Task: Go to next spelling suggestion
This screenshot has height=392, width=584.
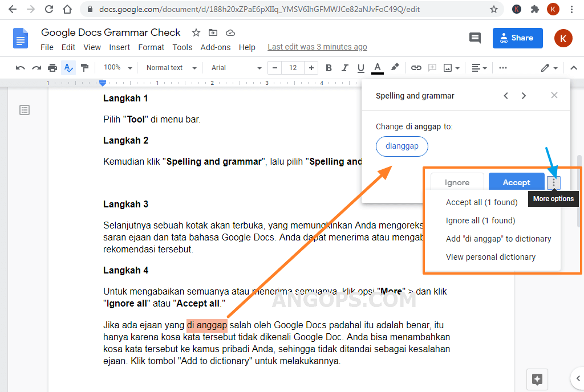Action: click(x=524, y=96)
